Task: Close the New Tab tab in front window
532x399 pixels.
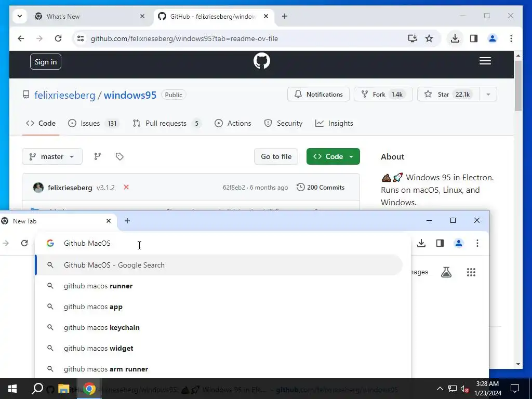Action: pyautogui.click(x=109, y=221)
